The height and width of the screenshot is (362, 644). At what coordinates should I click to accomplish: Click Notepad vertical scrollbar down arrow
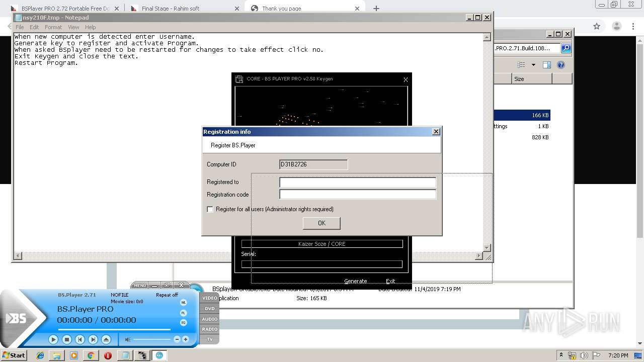click(487, 248)
